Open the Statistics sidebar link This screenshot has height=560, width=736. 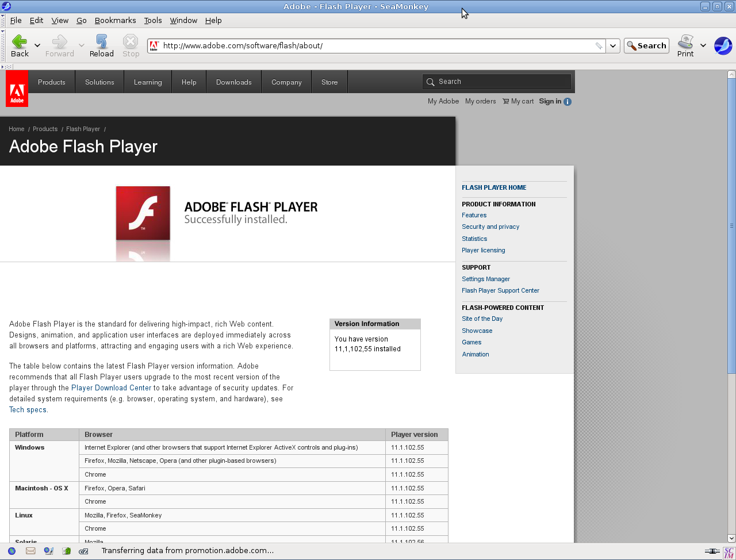(474, 239)
